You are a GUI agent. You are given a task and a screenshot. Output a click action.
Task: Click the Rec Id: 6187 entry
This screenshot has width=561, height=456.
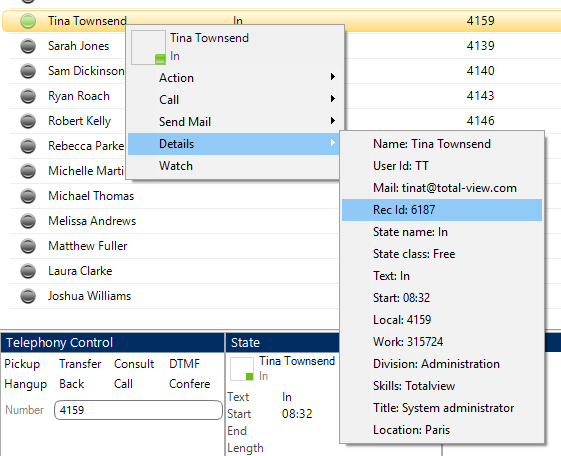tap(442, 210)
